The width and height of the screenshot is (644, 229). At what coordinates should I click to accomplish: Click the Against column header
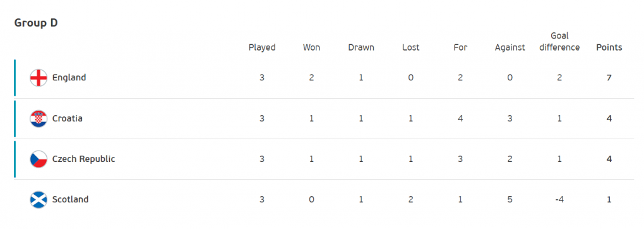510,47
